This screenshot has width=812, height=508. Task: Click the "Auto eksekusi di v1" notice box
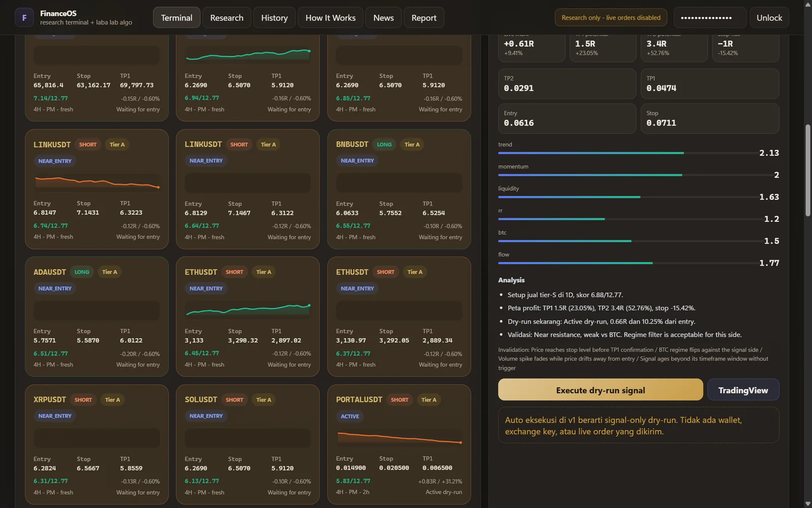pos(638,425)
